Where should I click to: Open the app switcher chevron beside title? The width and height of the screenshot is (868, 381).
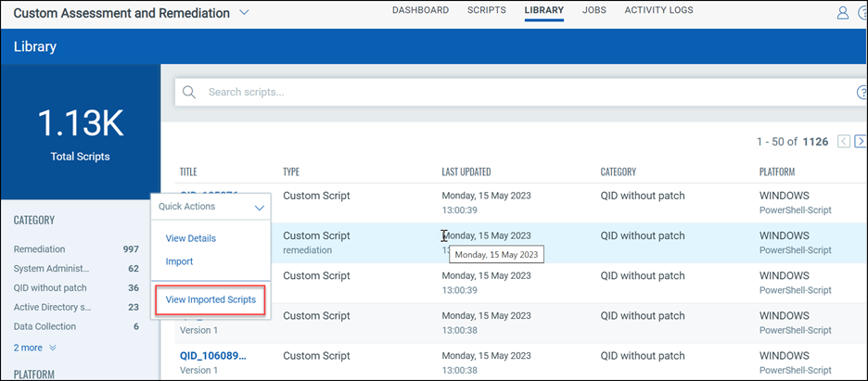[244, 13]
